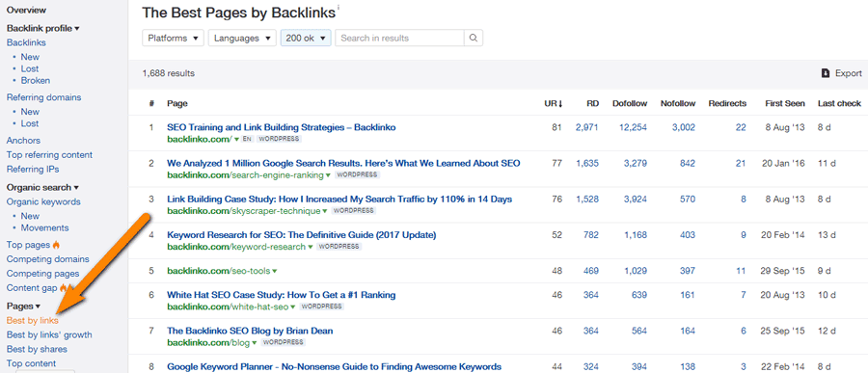Open Link Building Case Study page link

[x=339, y=200]
